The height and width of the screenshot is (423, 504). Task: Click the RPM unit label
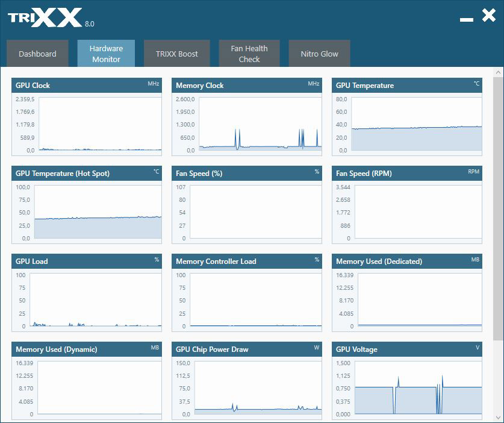click(x=473, y=172)
